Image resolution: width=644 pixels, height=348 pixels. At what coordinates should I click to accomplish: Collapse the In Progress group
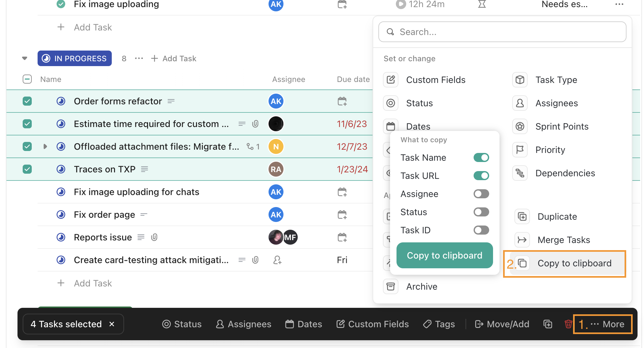click(25, 58)
